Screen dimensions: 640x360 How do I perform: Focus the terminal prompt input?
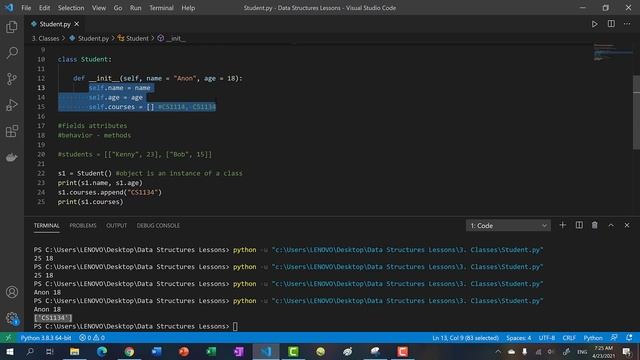coord(235,326)
